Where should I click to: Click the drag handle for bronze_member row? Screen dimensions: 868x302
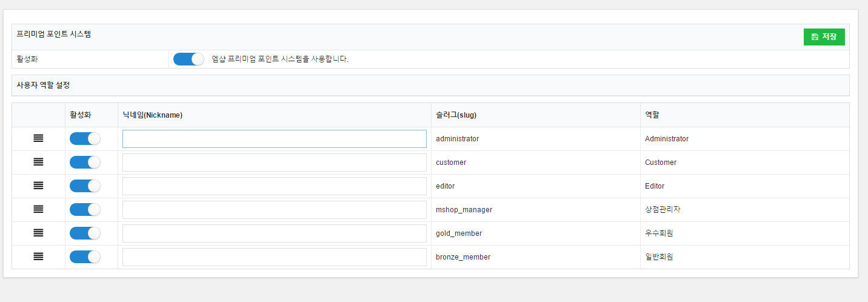[x=38, y=257]
